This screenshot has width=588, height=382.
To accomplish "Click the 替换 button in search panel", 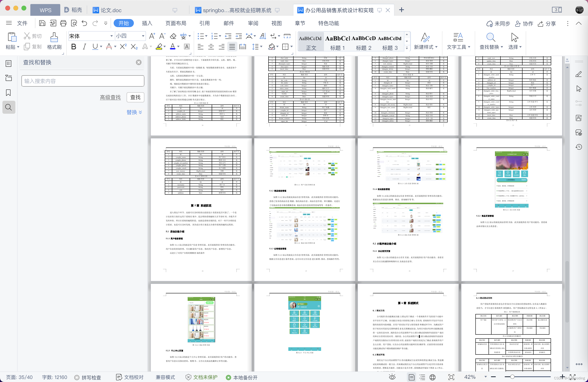I will click(x=133, y=112).
